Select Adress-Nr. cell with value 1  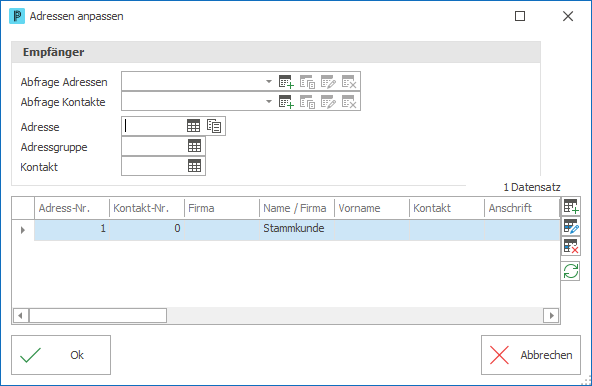(72, 229)
